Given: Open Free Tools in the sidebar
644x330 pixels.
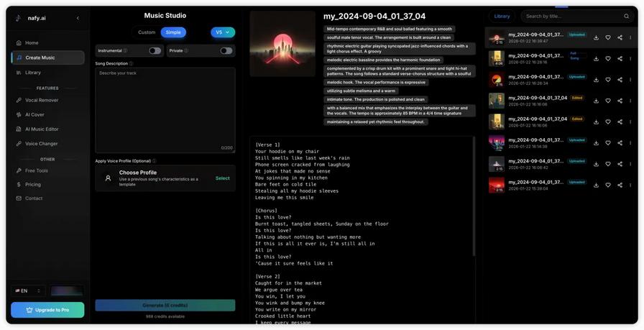Looking at the screenshot, I should point(47,170).
